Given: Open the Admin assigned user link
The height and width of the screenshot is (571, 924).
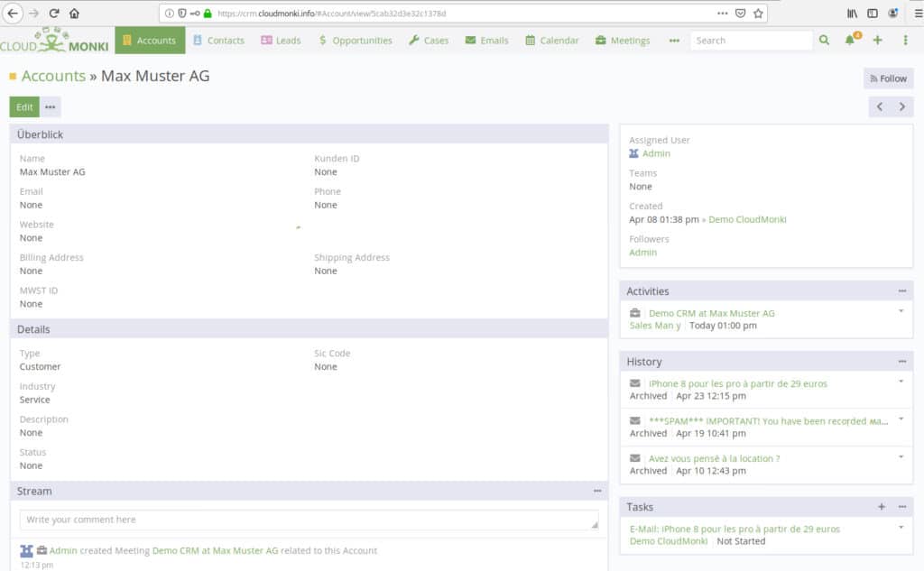Looking at the screenshot, I should point(656,153).
